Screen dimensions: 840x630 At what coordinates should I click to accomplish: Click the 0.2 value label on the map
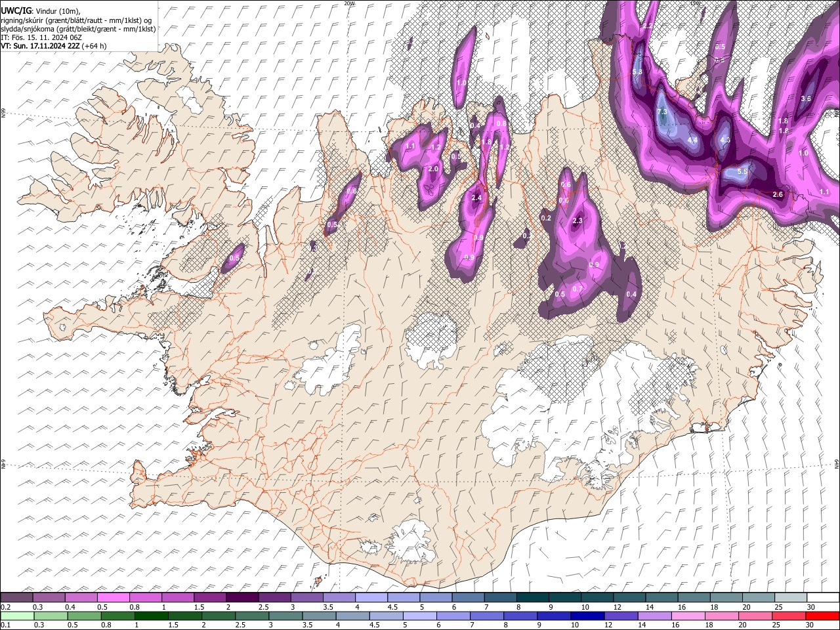pos(546,218)
